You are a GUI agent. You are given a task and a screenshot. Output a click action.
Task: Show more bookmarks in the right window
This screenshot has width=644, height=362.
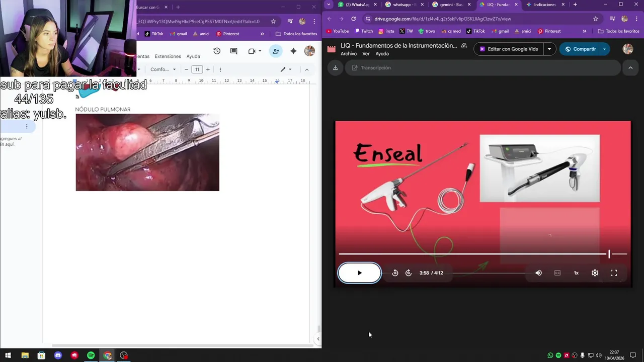(584, 31)
